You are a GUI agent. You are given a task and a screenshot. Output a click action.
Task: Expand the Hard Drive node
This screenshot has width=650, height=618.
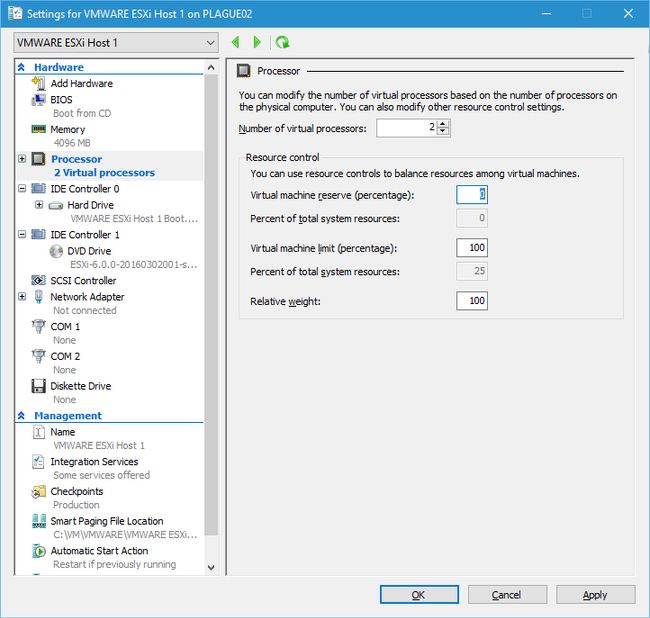39,205
